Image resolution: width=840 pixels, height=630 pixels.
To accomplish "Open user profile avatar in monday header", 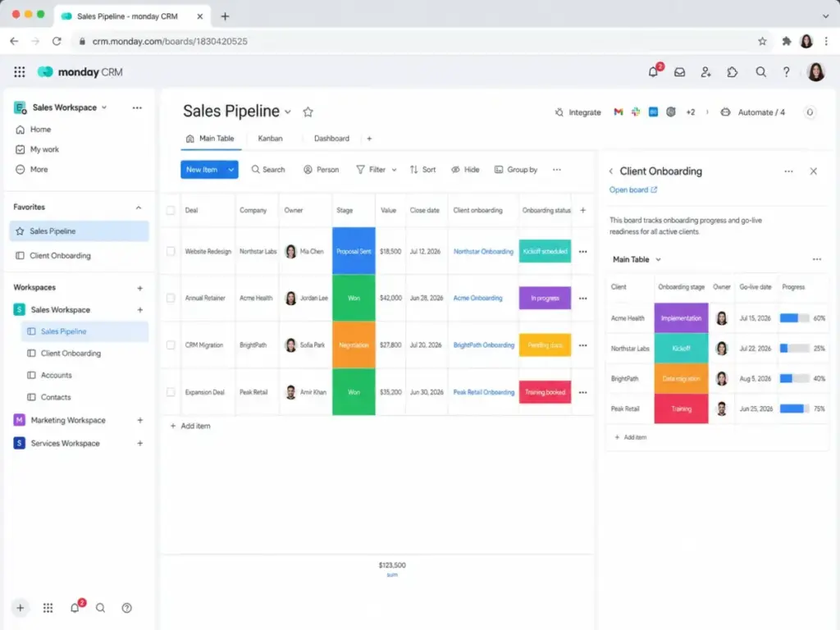I will click(x=815, y=72).
